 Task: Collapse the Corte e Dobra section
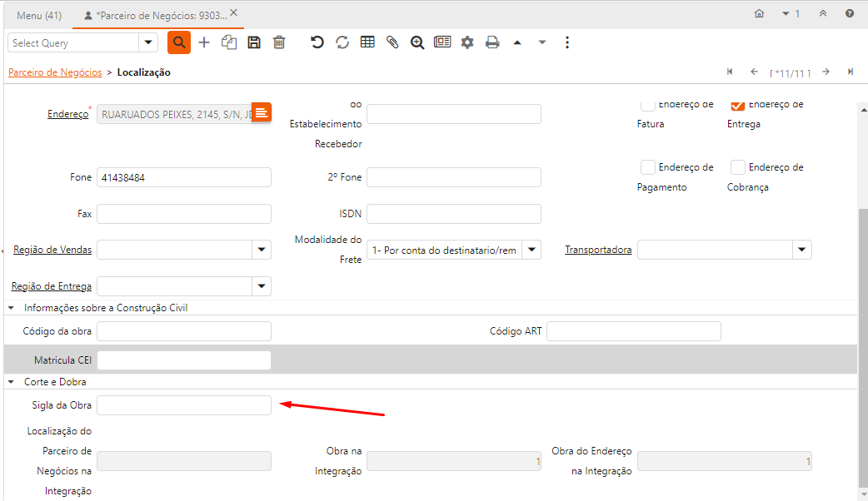point(12,382)
